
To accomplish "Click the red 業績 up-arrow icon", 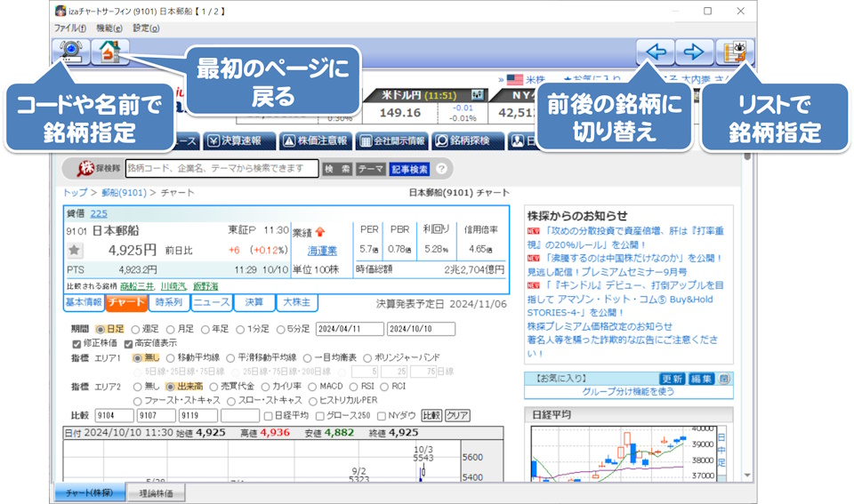I will click(320, 232).
